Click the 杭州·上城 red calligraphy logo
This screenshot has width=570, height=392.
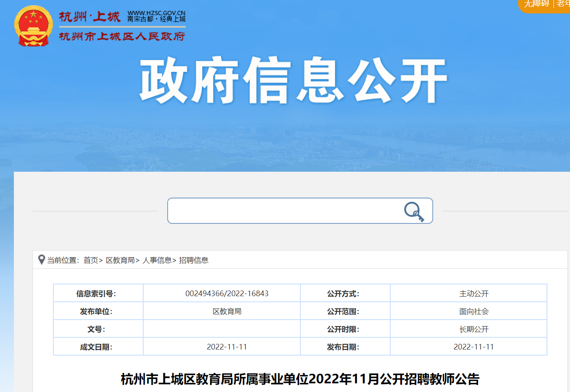(90, 17)
